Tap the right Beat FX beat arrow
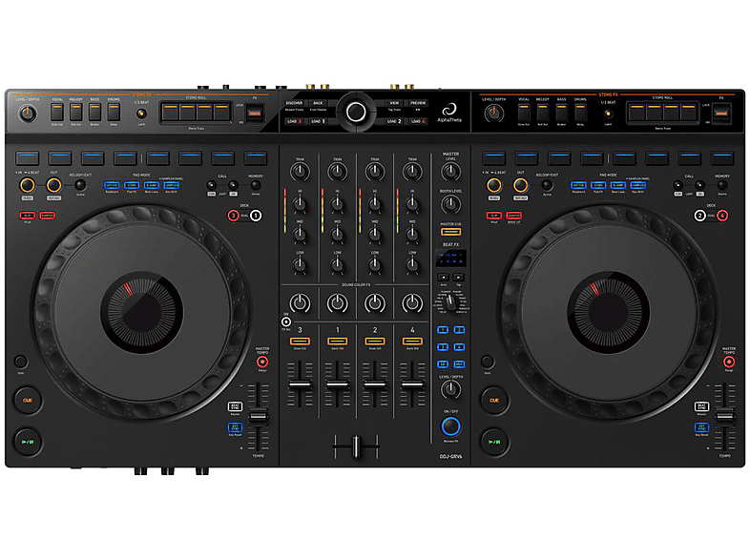The height and width of the screenshot is (560, 750). (x=458, y=277)
